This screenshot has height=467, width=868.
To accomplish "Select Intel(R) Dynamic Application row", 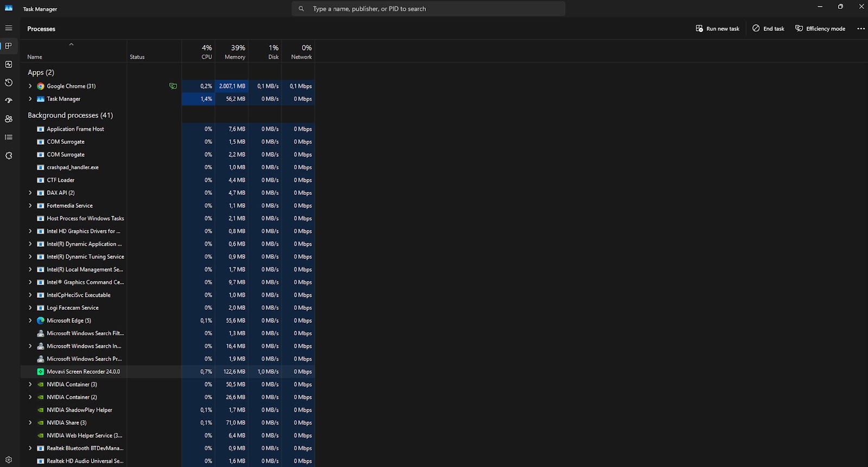I will [x=168, y=244].
